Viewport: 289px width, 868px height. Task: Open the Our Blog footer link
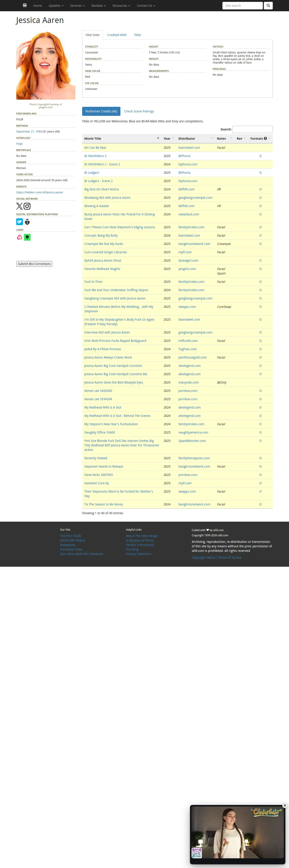click(132, 550)
